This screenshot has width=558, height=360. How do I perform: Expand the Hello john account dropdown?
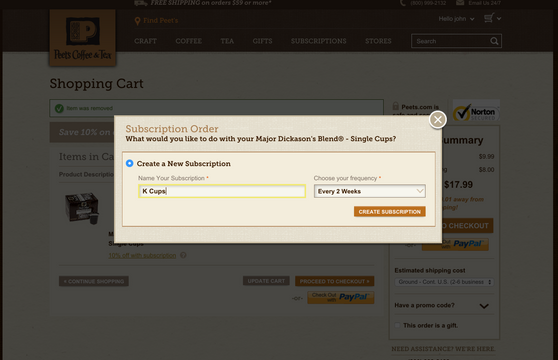(456, 19)
